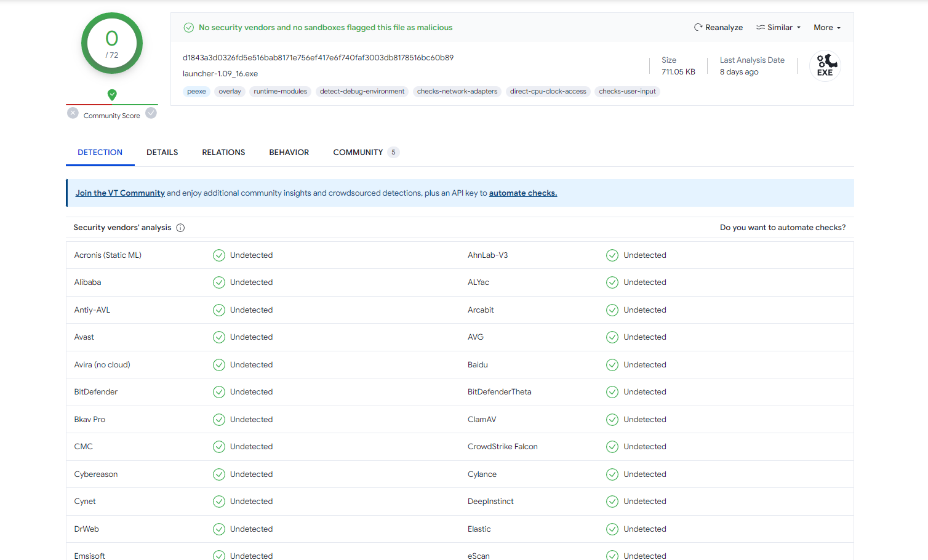Click the check icon in ClamAV row
928x560 pixels.
612,420
